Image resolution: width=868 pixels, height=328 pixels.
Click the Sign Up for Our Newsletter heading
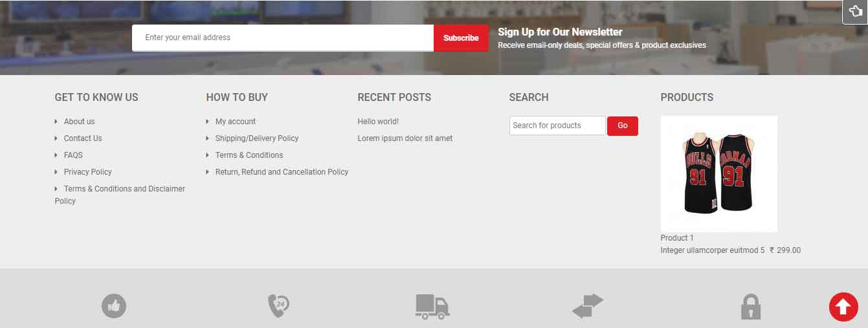[560, 32]
